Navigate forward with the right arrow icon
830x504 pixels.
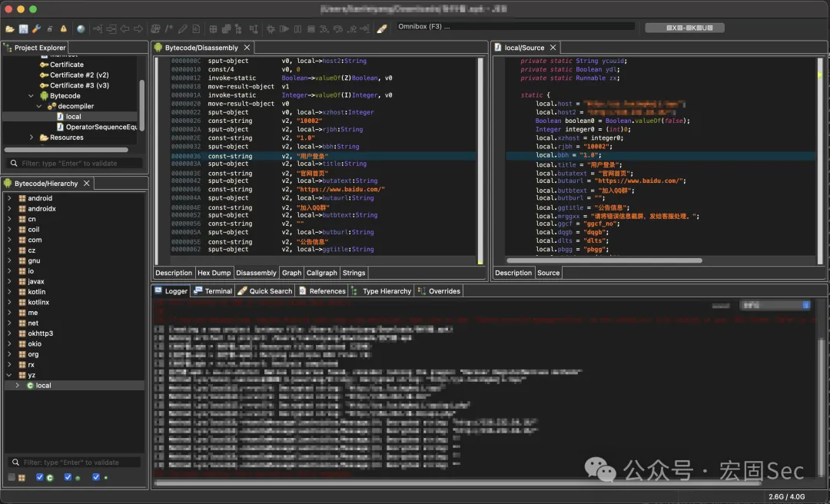pos(138,28)
